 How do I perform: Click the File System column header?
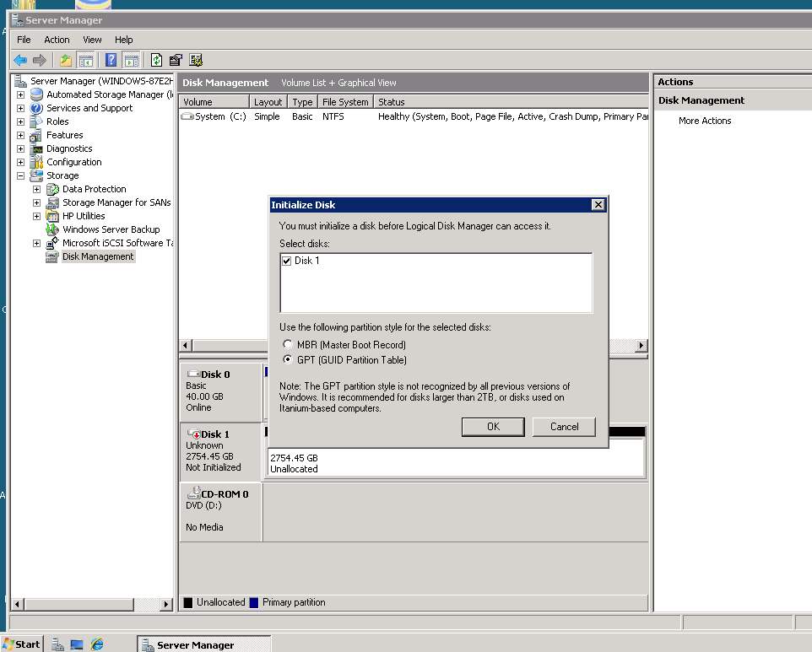[345, 102]
